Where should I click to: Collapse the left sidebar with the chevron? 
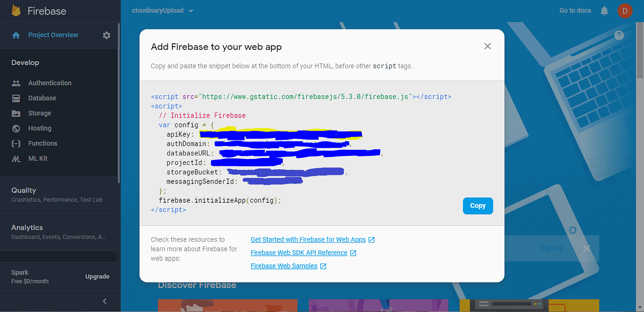(x=104, y=301)
